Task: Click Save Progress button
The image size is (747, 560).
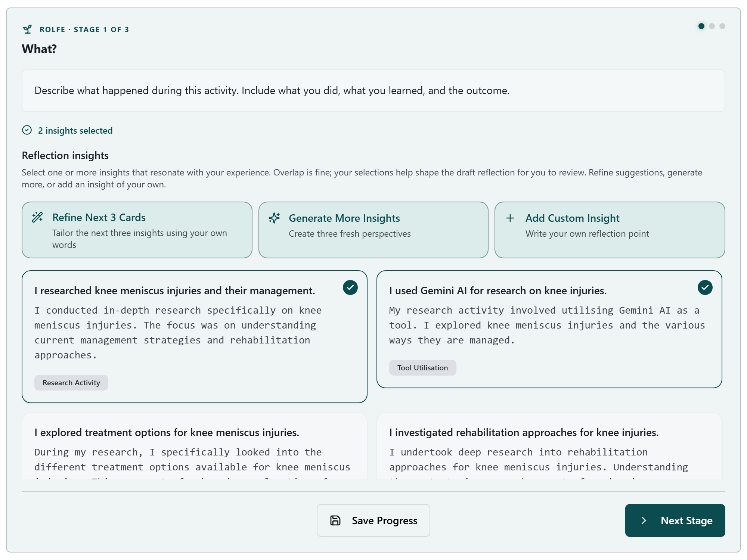Action: pyautogui.click(x=373, y=520)
